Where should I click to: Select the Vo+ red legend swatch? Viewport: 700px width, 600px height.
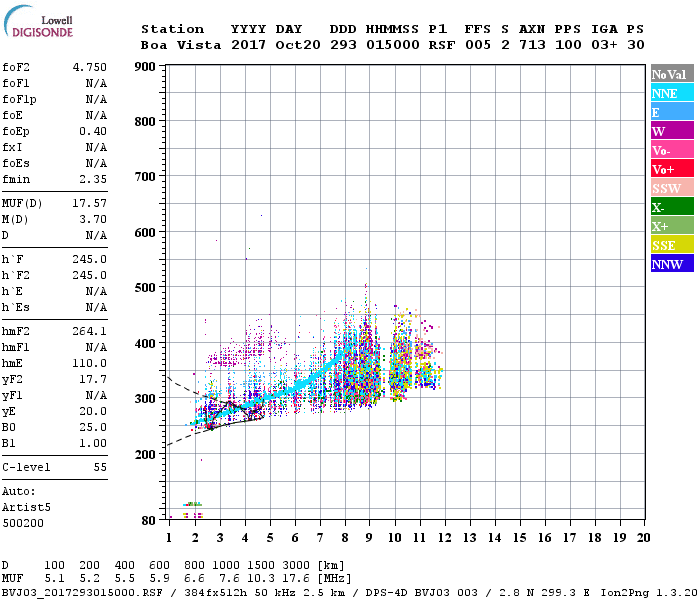pos(672,168)
